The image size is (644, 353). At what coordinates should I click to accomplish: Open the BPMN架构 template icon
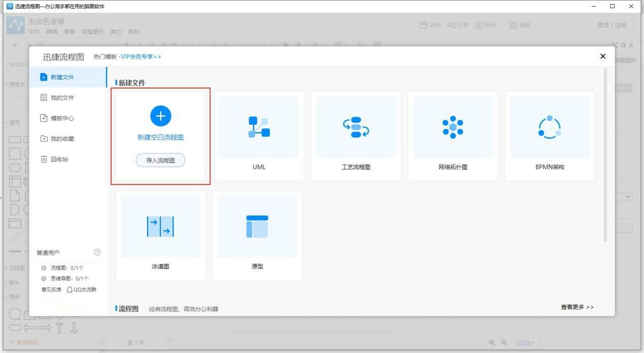(x=550, y=127)
